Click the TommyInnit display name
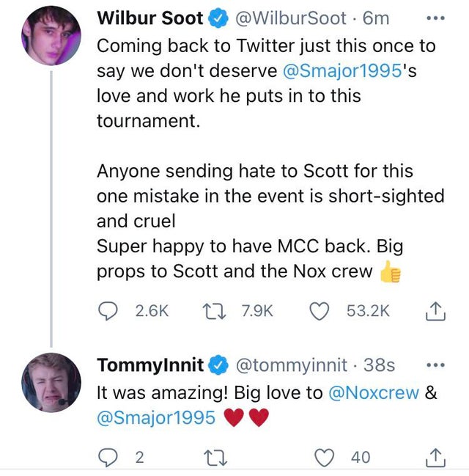 [150, 365]
